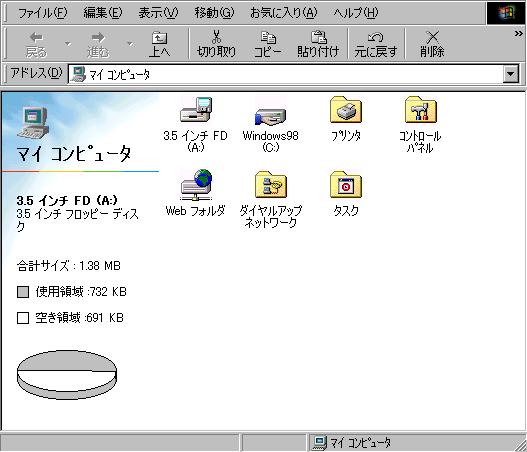Screen dimensions: 527x452
Task: Click the 削除 (Delete) toolbar button
Action: [x=432, y=44]
